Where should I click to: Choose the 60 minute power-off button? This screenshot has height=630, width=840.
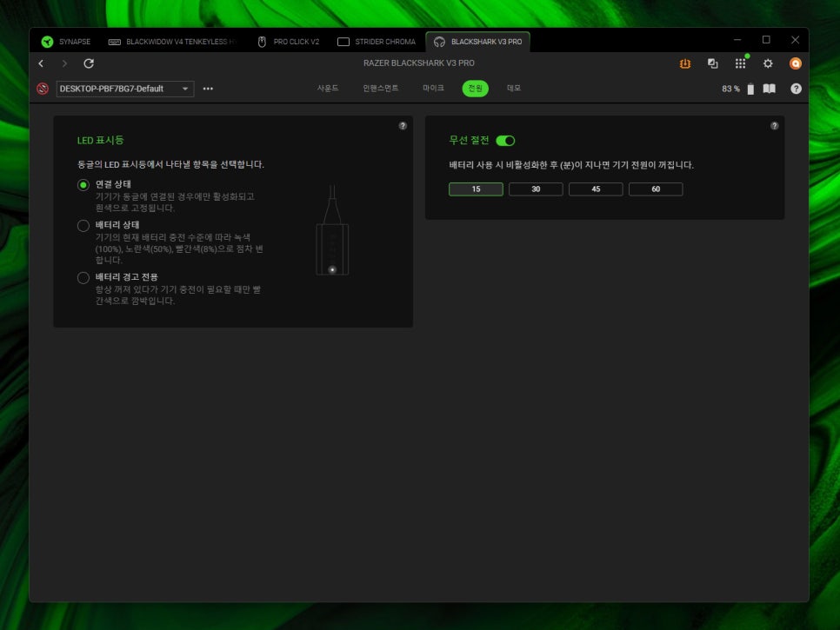(656, 189)
